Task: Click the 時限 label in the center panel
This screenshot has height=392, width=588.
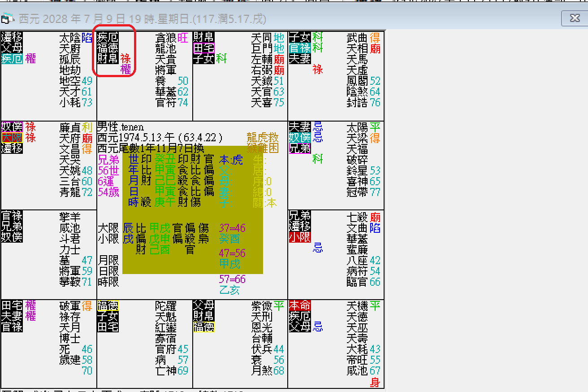Action: pyautogui.click(x=108, y=282)
